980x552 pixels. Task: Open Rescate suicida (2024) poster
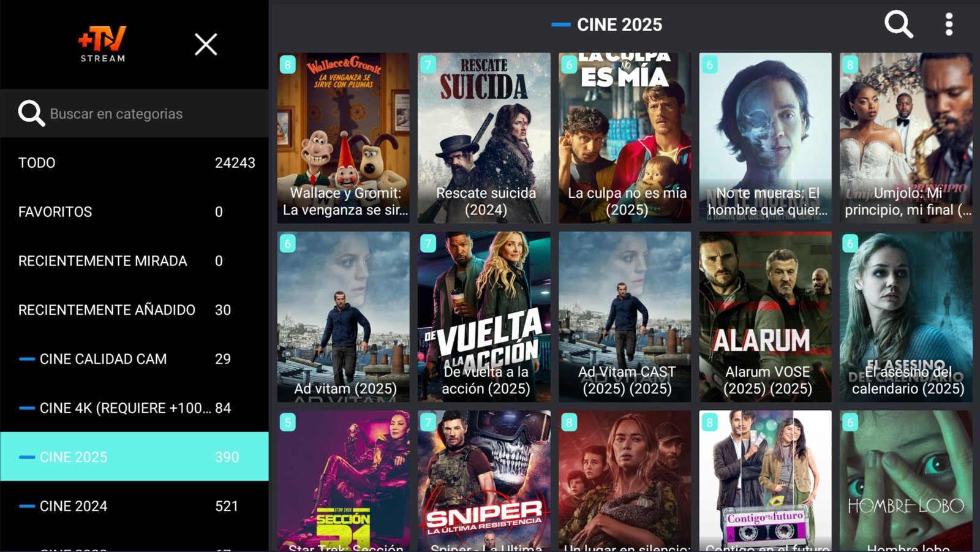click(484, 138)
